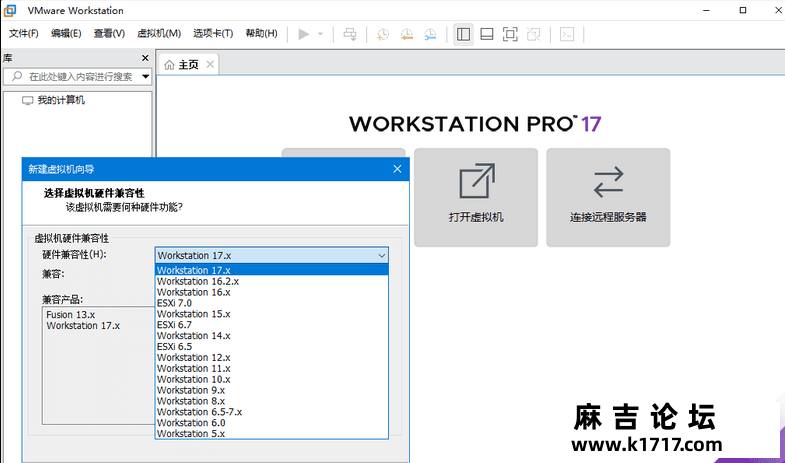Toggle the thumbnail bar view icon
Image resolution: width=785 pixels, height=463 pixels.
point(487,34)
